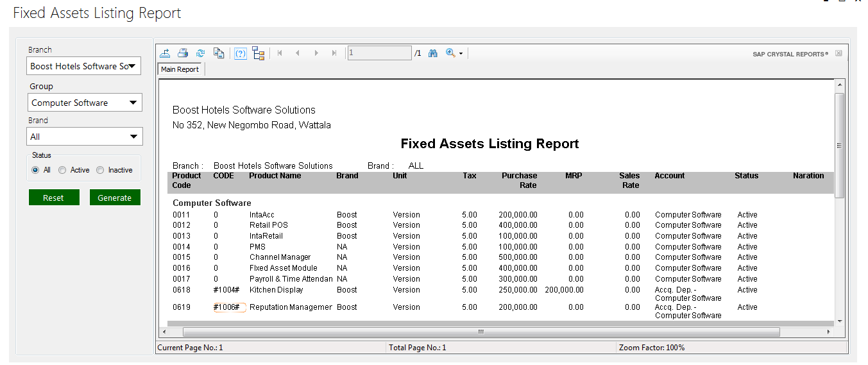Image resolution: width=868 pixels, height=365 pixels.
Task: Click the page number input field
Action: click(379, 53)
